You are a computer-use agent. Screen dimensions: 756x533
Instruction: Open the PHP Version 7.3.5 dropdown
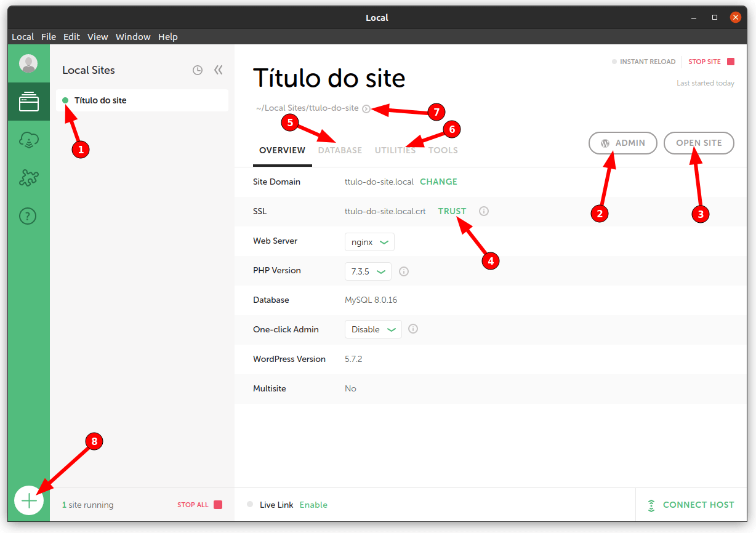368,271
